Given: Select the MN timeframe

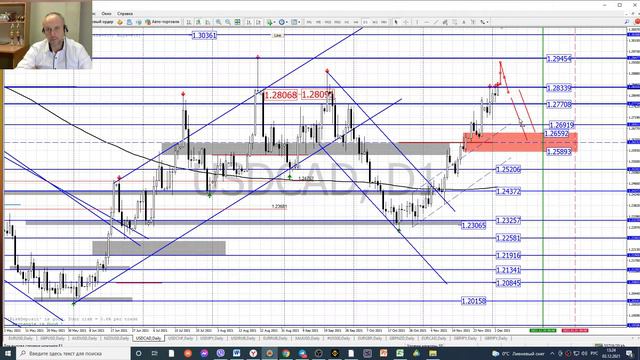Looking at the screenshot, I should click(384, 22).
